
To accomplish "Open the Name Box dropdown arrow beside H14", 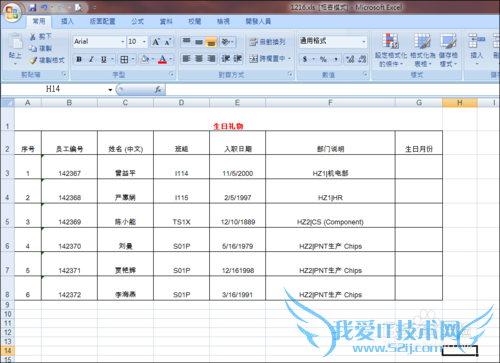I will (110, 89).
